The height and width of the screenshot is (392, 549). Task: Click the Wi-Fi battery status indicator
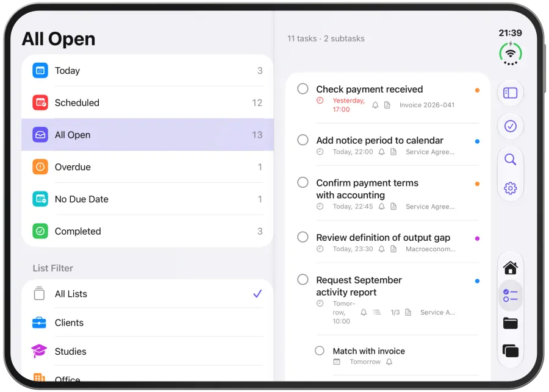511,54
